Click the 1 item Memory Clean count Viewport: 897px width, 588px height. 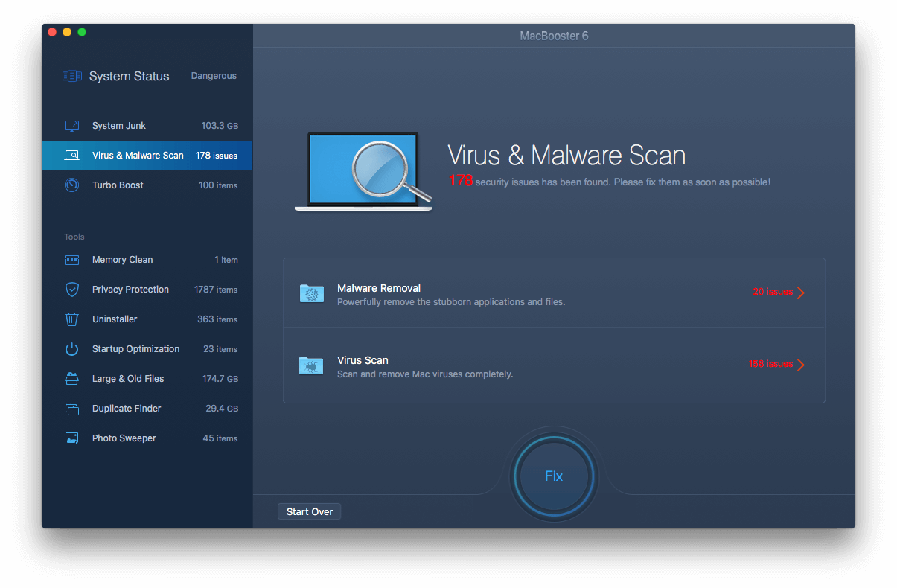pos(226,260)
